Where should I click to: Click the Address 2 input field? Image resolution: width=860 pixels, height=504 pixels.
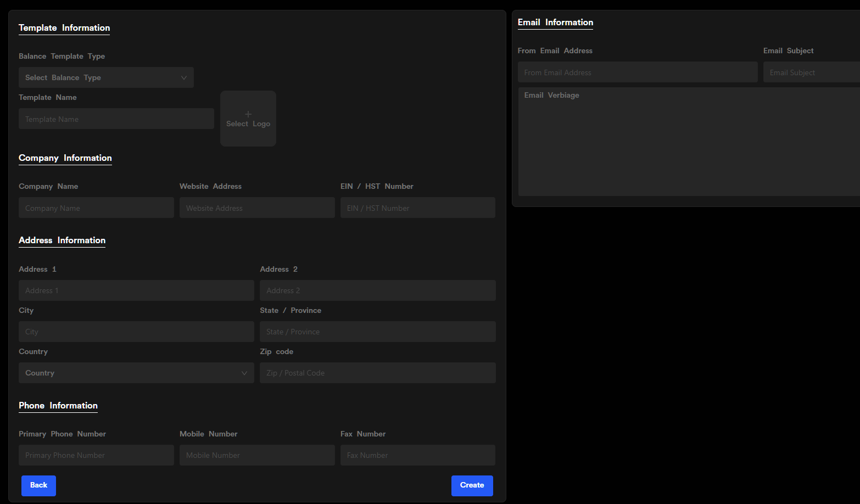(378, 290)
